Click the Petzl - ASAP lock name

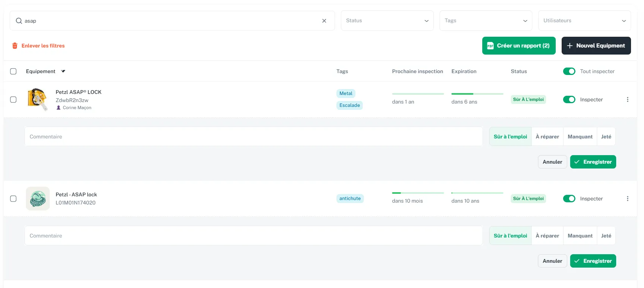[76, 194]
